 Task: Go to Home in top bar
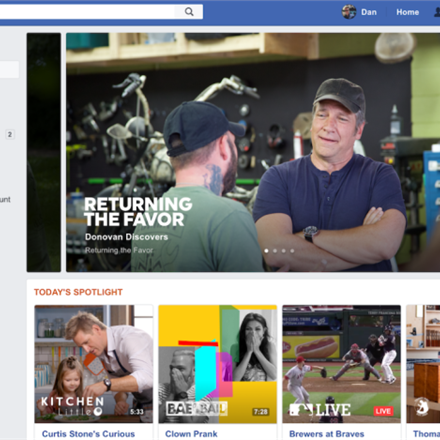[x=407, y=12]
